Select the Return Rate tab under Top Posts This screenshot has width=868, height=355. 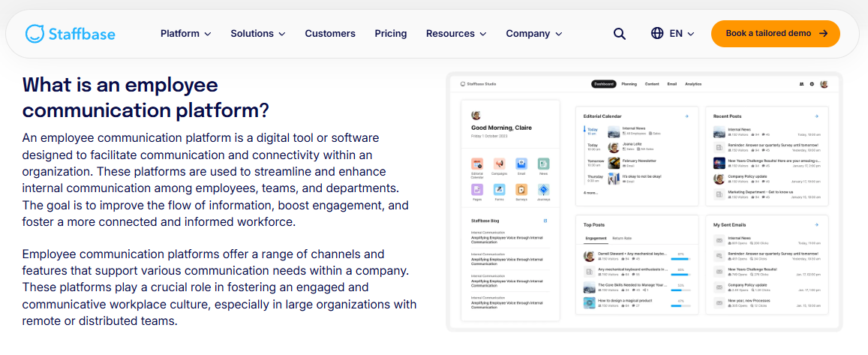(622, 238)
